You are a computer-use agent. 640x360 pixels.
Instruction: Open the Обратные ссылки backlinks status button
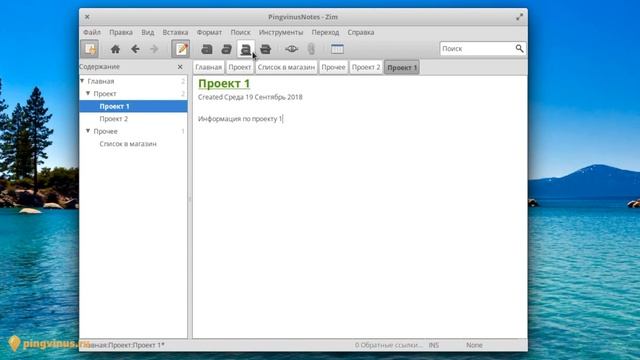point(388,345)
